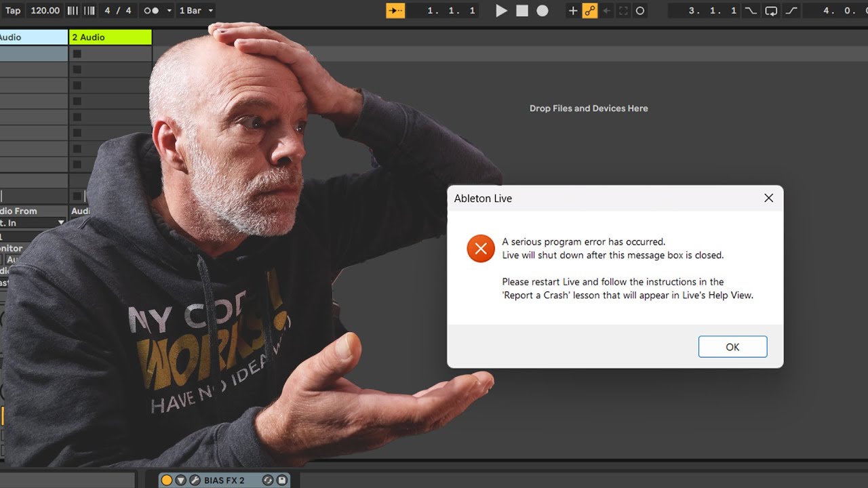Click the eighth clip slot stop button in 2 Audio
This screenshot has width=868, height=488.
[x=77, y=165]
